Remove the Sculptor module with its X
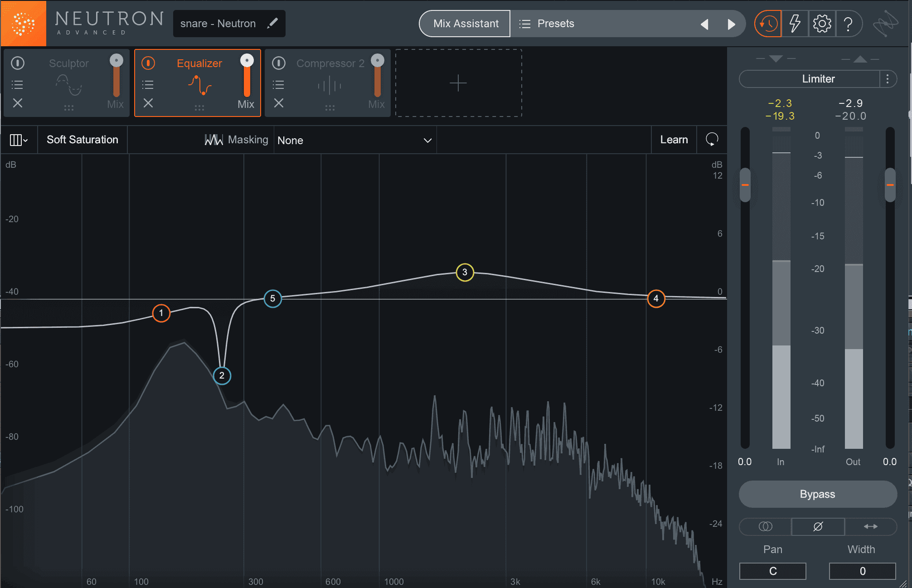912x588 pixels. (x=18, y=103)
